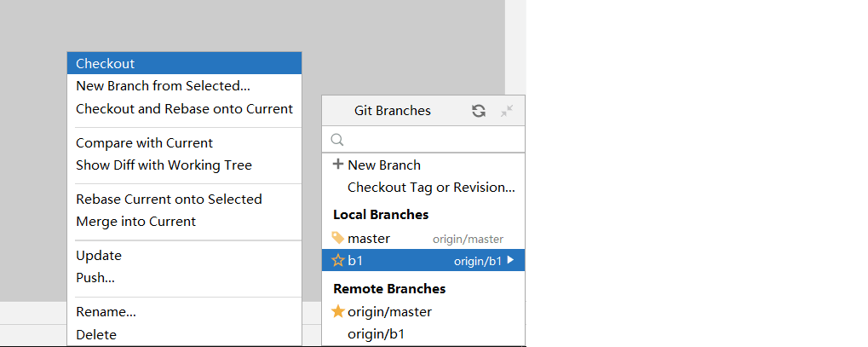Toggle the favorite star on branch b1
This screenshot has width=868, height=347.
pos(338,261)
